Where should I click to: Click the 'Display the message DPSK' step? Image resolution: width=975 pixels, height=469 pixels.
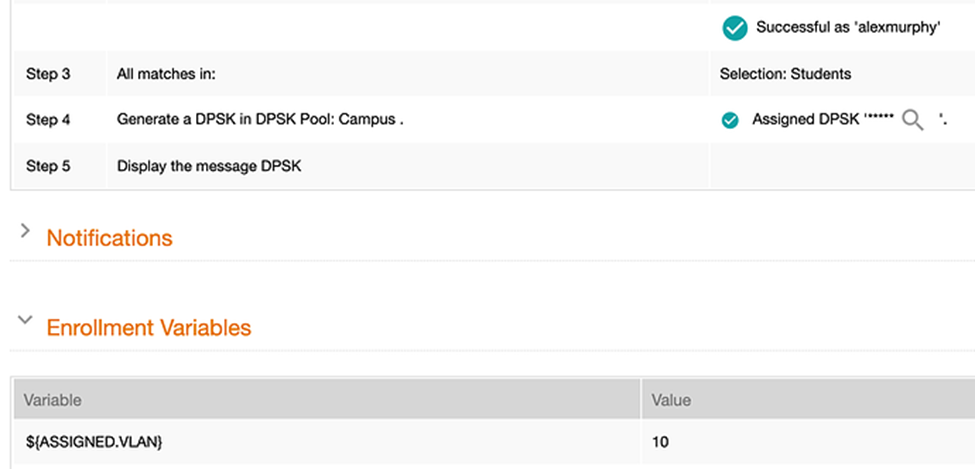(x=208, y=166)
